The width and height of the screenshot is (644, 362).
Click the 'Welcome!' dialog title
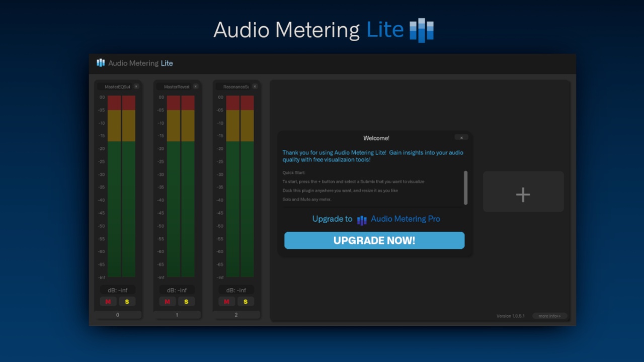tap(376, 138)
